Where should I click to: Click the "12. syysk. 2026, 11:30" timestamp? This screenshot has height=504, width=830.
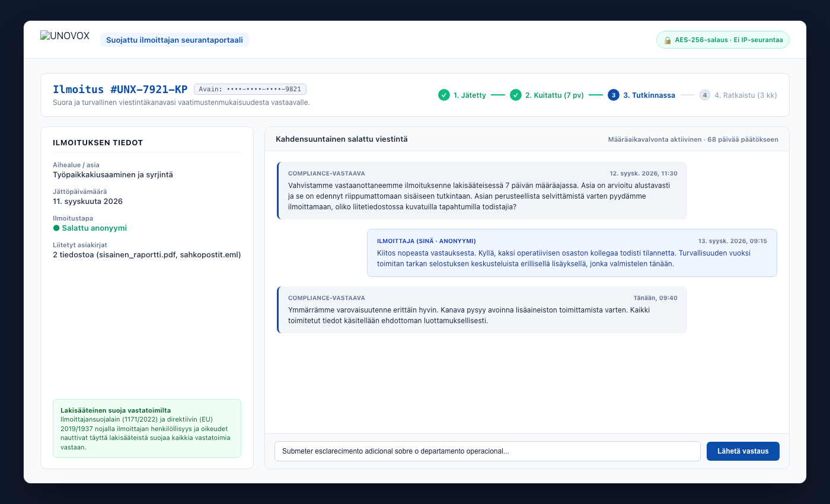tap(644, 174)
